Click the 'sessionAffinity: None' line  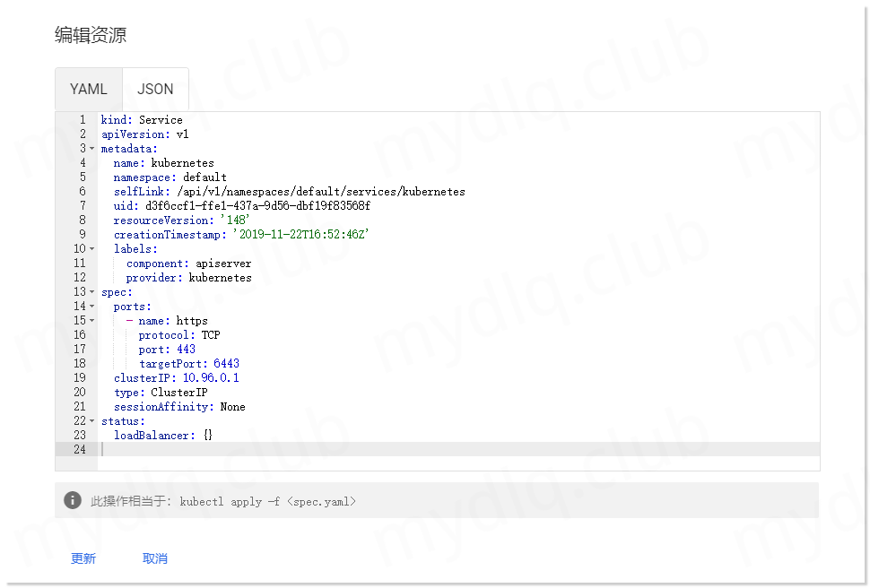pyautogui.click(x=179, y=407)
